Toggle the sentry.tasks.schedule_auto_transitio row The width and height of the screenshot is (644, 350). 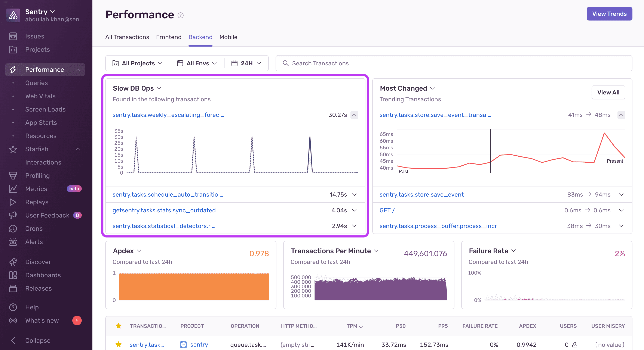tap(355, 194)
